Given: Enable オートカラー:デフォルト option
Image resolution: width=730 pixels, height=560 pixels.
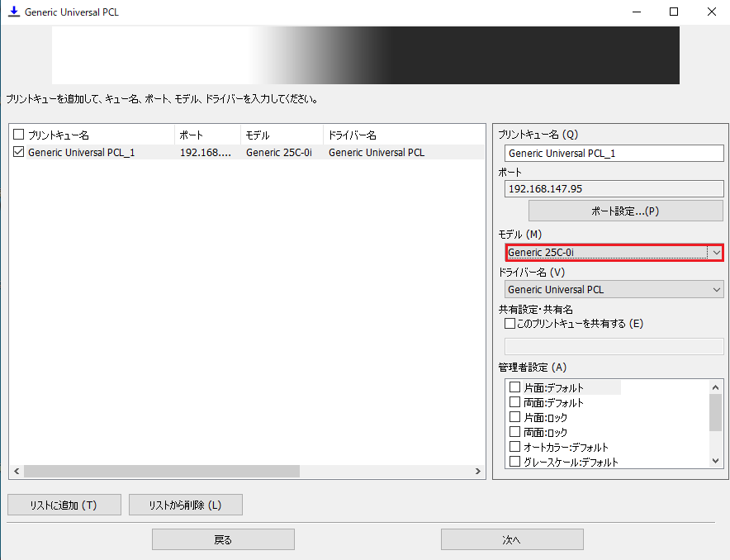Looking at the screenshot, I should (x=515, y=447).
